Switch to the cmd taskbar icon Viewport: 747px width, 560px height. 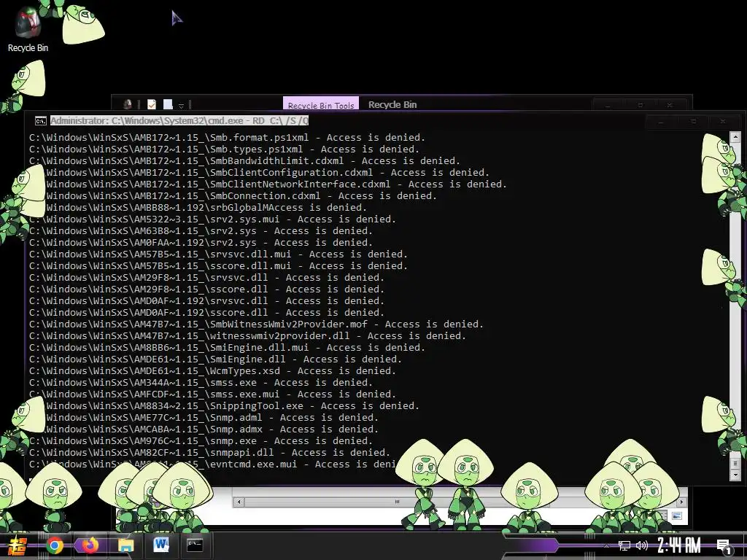[x=194, y=545]
